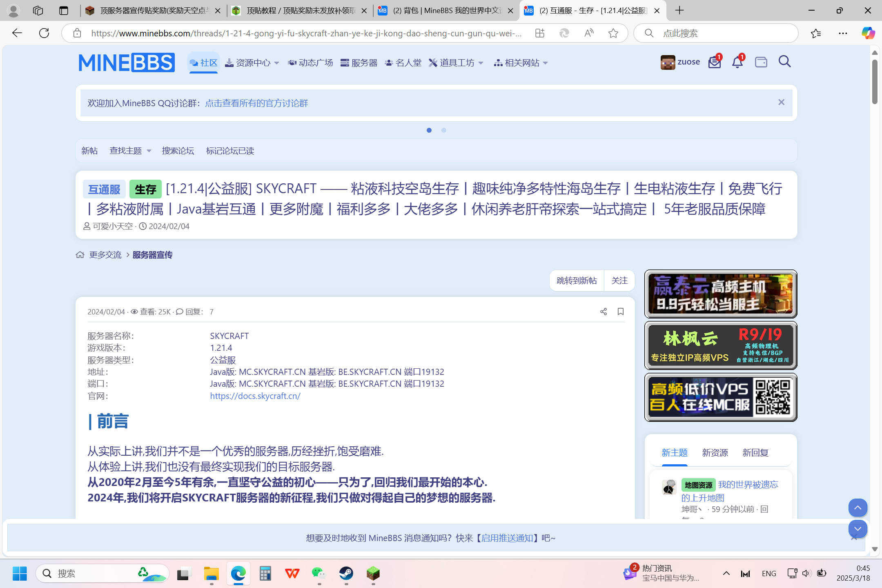This screenshot has height=588, width=882.
Task: Open the 赢泰云高频主机 ad banner
Action: pos(721,294)
